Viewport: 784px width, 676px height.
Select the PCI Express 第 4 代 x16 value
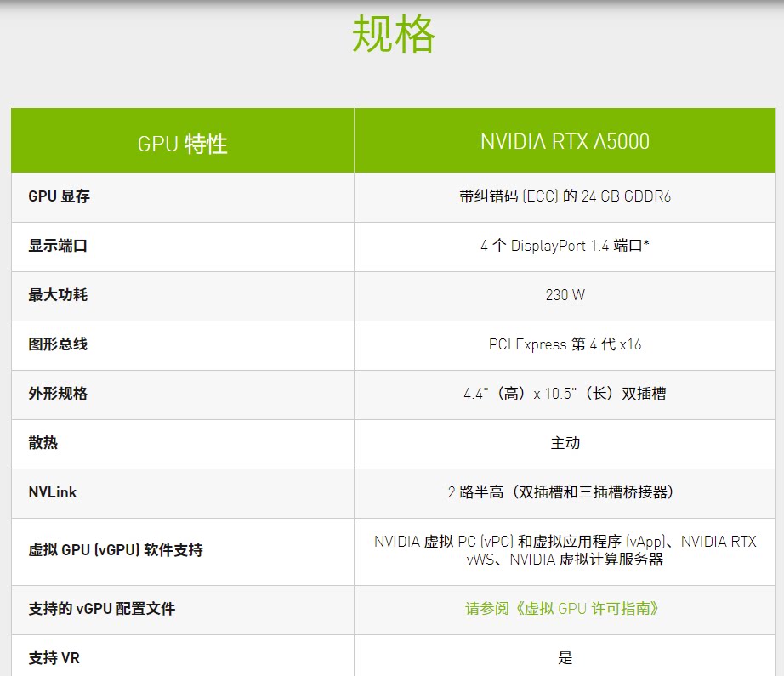coord(565,344)
